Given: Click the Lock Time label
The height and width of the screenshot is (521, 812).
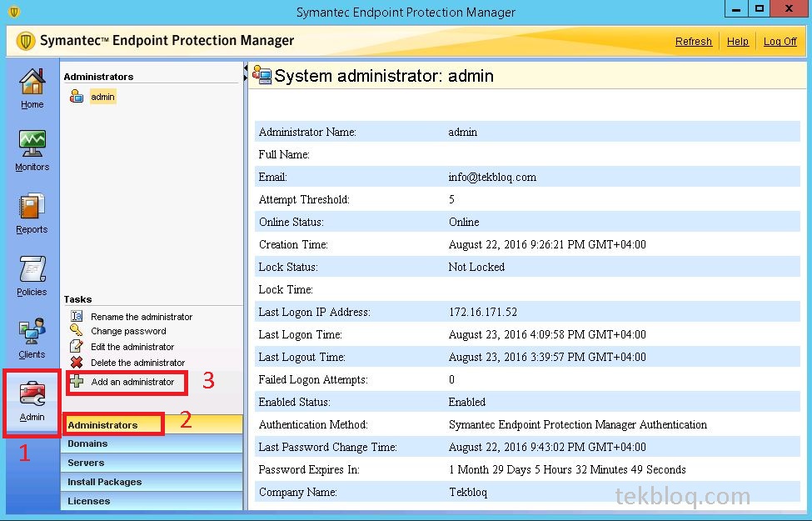Looking at the screenshot, I should tap(286, 290).
